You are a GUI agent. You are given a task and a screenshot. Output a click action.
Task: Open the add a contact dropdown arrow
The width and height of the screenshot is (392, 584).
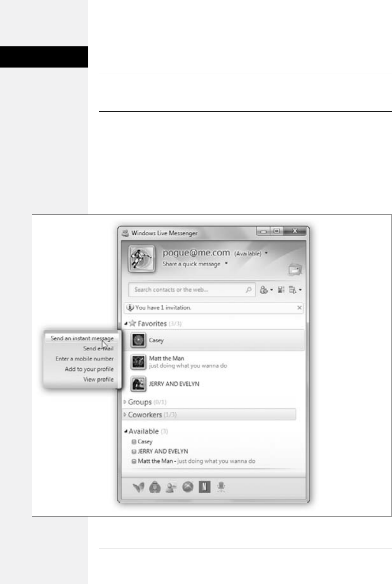point(272,290)
